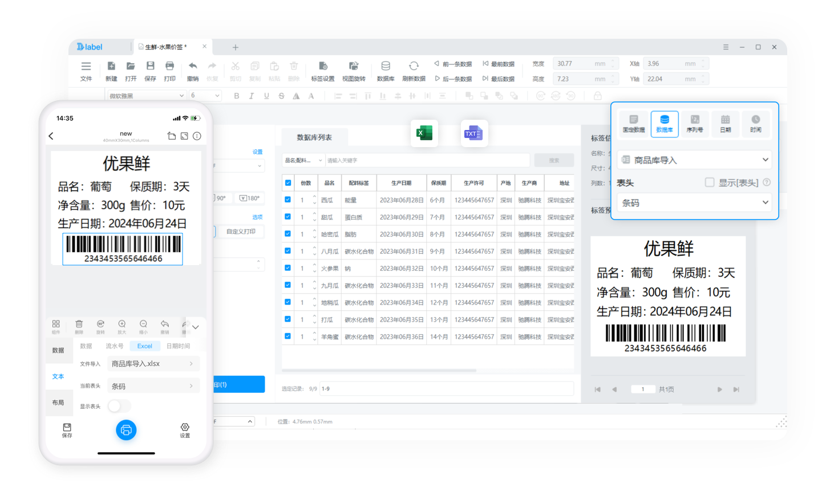Open the 品名;配料 search field dropdown

click(303, 160)
